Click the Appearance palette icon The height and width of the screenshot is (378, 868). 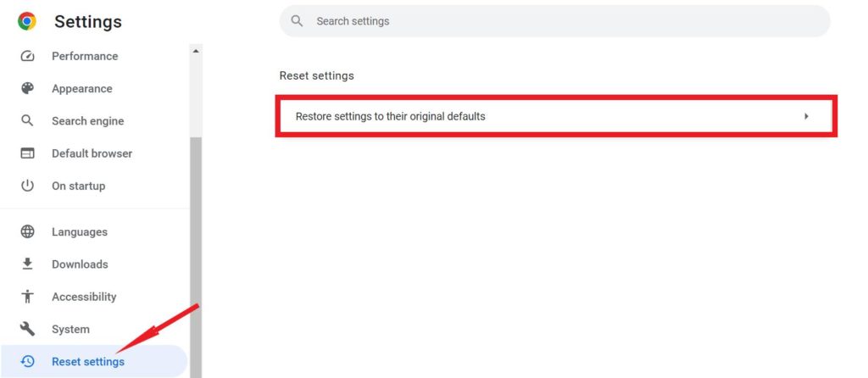(x=28, y=89)
